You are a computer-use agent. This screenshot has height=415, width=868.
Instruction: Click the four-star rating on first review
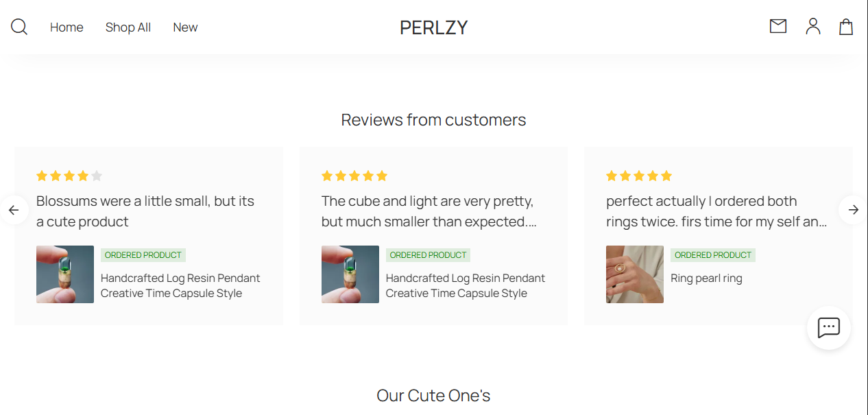[69, 176]
